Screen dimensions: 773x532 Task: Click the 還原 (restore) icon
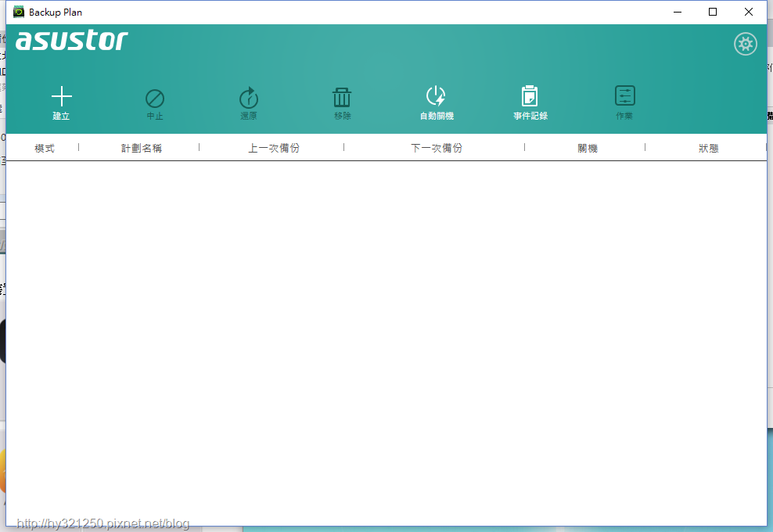[249, 98]
